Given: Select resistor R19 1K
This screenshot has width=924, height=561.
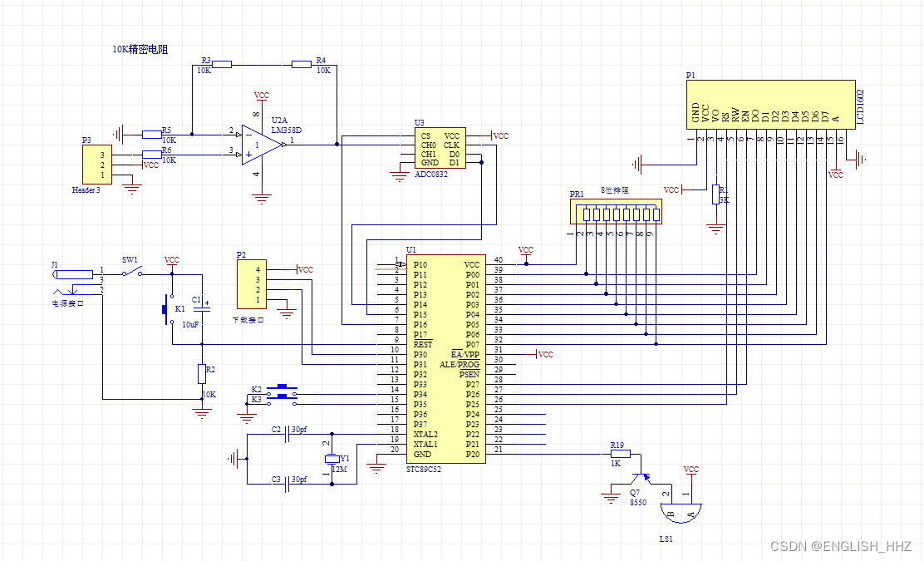Looking at the screenshot, I should (621, 454).
